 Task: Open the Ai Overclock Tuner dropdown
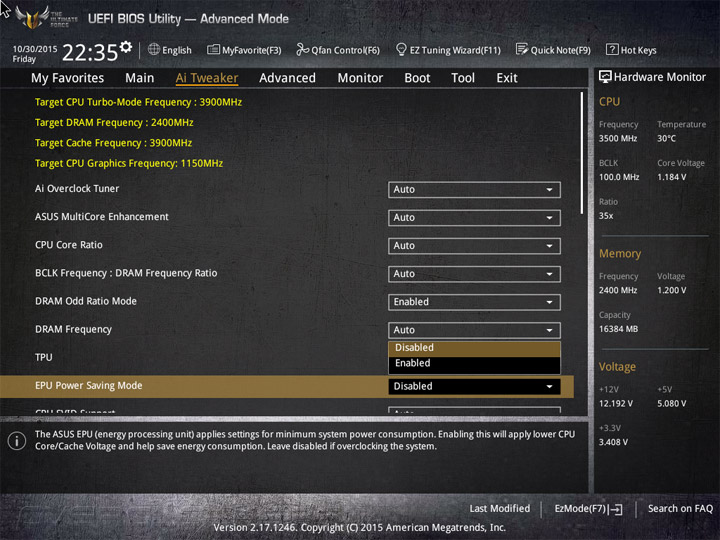(x=474, y=190)
